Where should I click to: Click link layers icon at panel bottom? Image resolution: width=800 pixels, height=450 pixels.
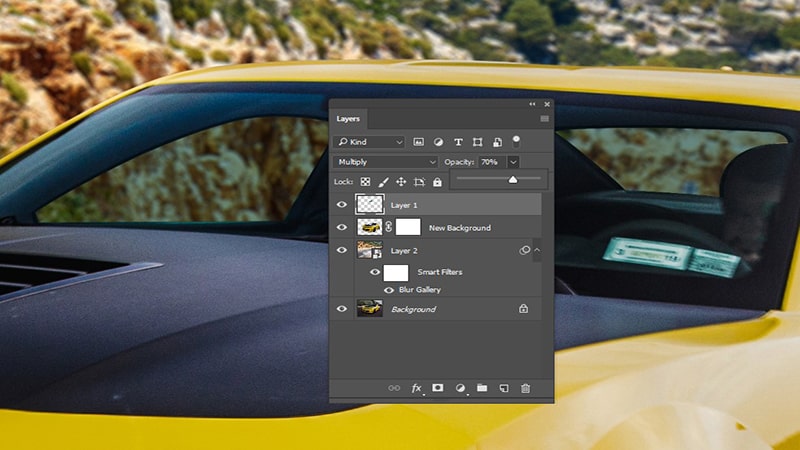pyautogui.click(x=394, y=388)
